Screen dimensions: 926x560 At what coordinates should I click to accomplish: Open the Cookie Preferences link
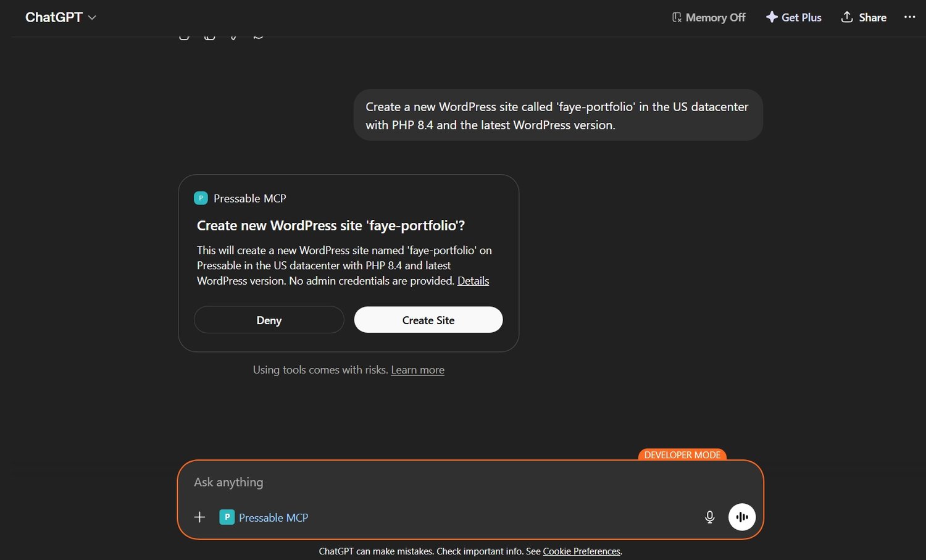pyautogui.click(x=582, y=551)
